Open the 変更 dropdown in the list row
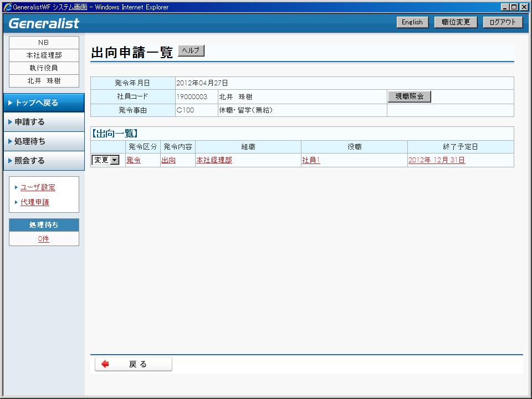Screen dimensions: 532x399 pos(106,160)
